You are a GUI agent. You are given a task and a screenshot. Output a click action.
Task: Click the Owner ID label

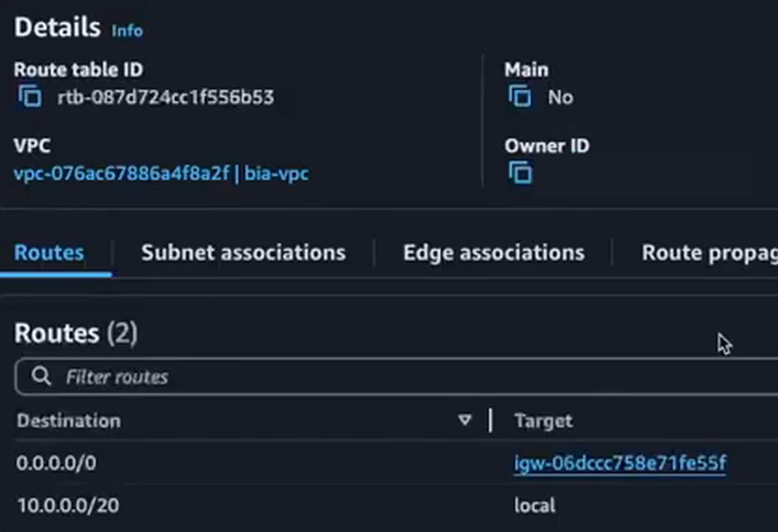[547, 146]
